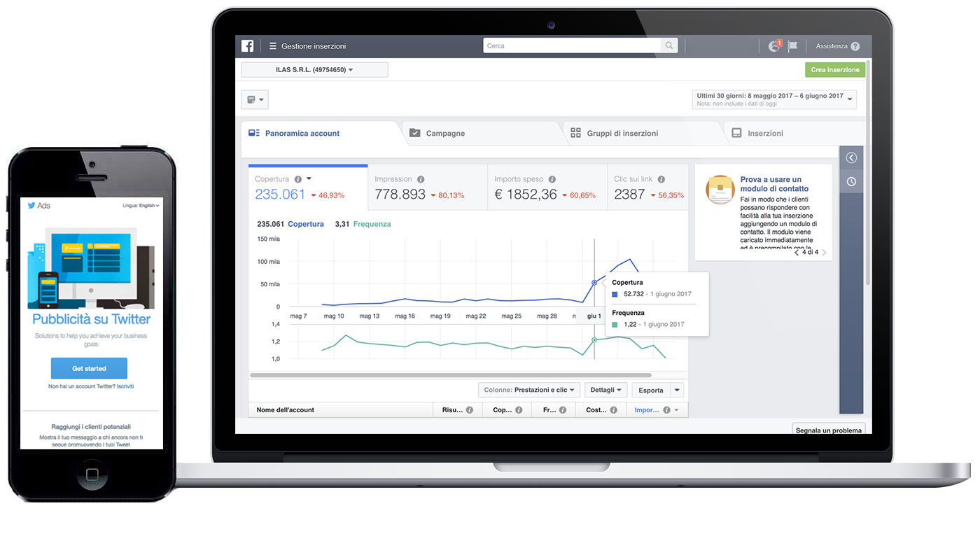Click the Assistenza link in the top bar

(832, 46)
